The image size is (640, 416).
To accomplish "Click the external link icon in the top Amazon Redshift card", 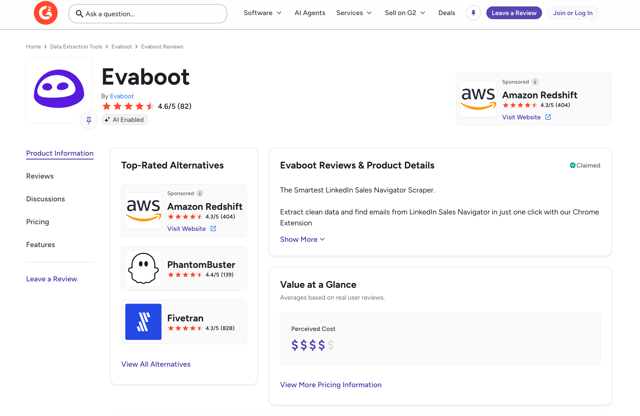I will click(548, 117).
